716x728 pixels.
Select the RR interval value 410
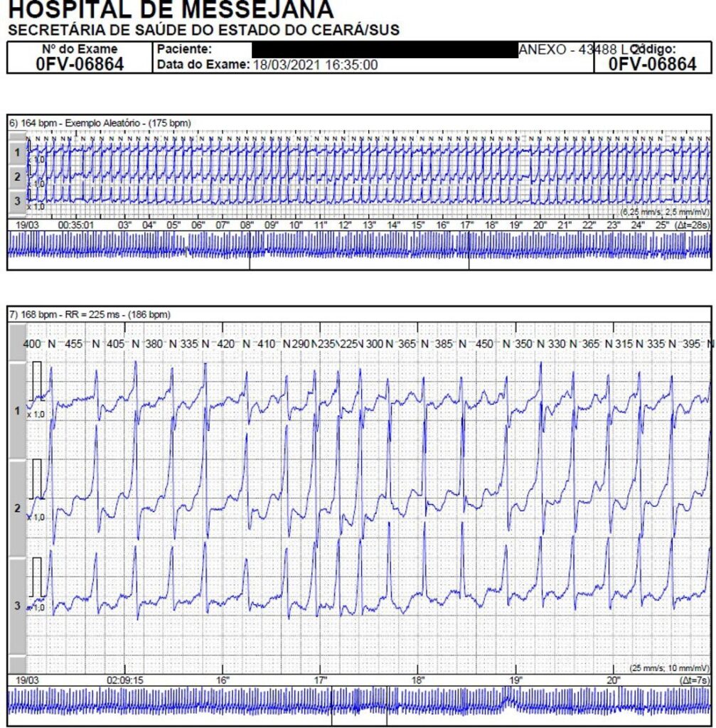266,344
